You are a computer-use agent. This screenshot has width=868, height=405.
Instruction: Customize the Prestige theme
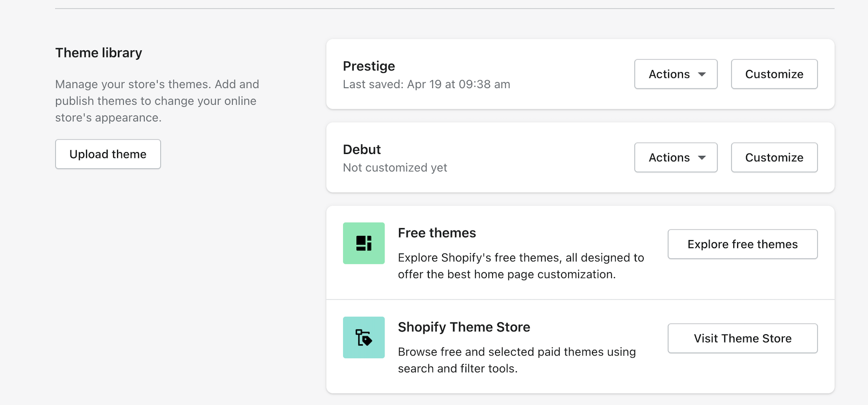774,74
